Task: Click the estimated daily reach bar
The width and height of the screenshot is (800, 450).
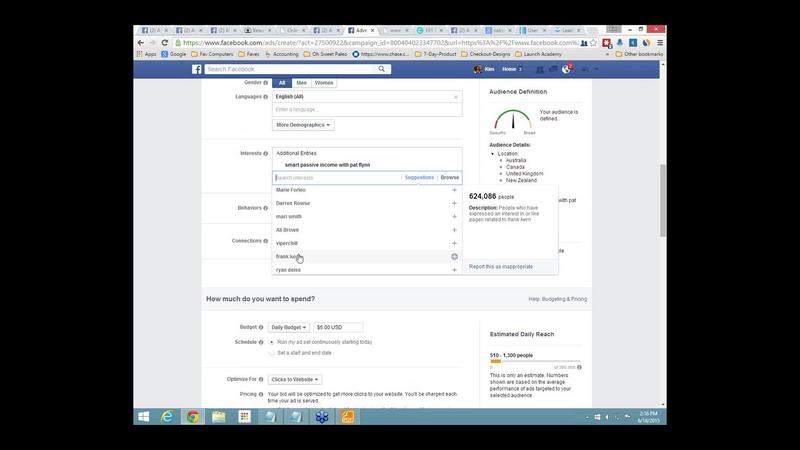Action: (x=535, y=361)
